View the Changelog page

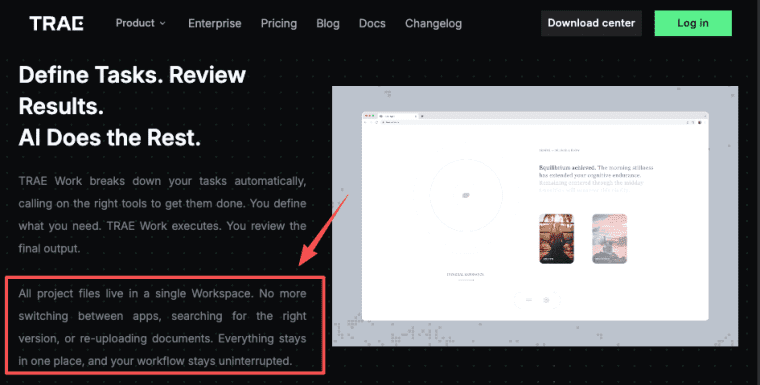[433, 23]
